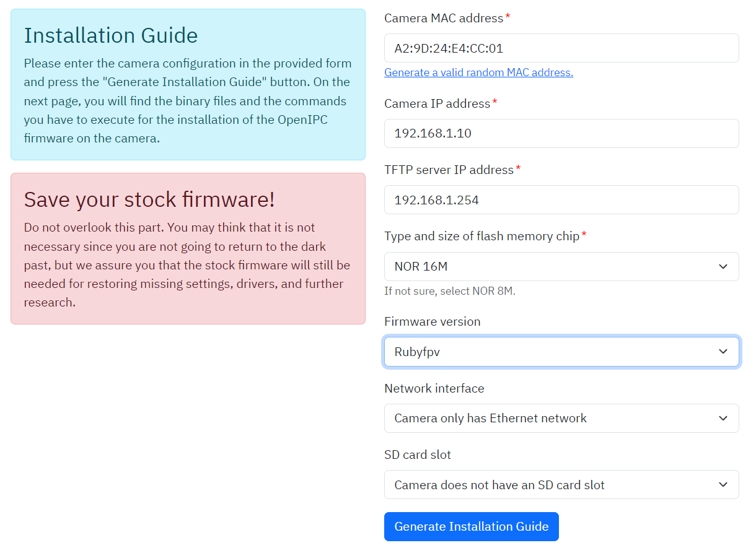This screenshot has width=756, height=548.
Task: Click the Type and size of flash memory chip label
Action: 482,236
